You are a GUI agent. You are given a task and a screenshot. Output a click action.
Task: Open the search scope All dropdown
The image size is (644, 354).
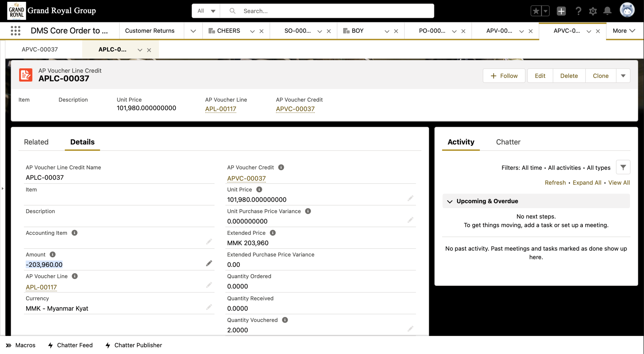206,11
